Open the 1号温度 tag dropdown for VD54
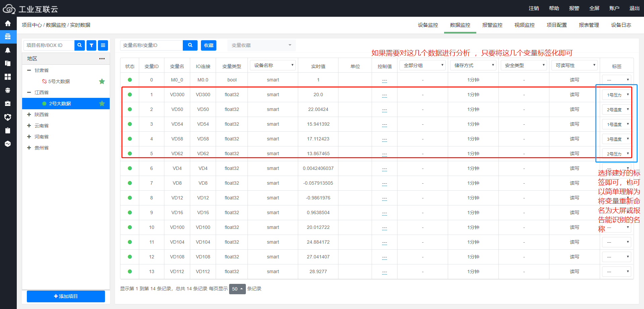This screenshot has width=644, height=309. (x=617, y=124)
